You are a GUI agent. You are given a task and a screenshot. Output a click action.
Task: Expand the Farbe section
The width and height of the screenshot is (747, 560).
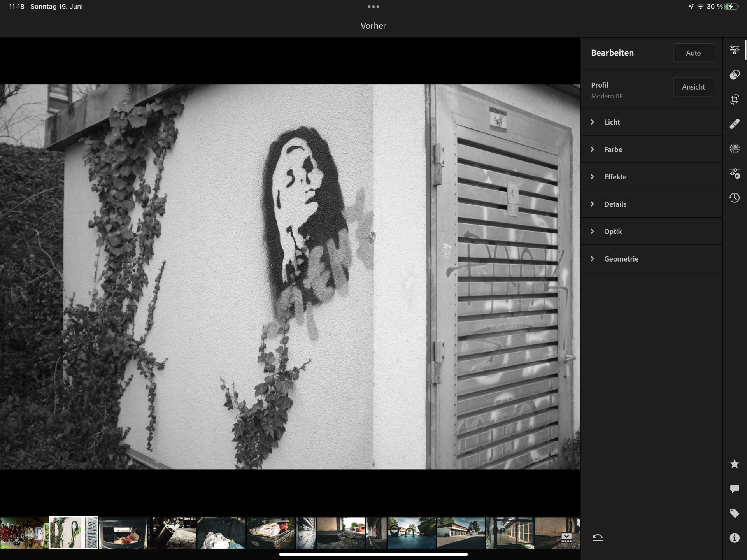tap(613, 149)
